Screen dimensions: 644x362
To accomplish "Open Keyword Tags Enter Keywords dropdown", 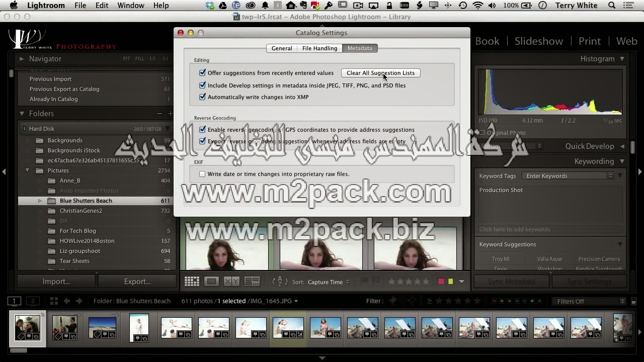I will tap(567, 176).
